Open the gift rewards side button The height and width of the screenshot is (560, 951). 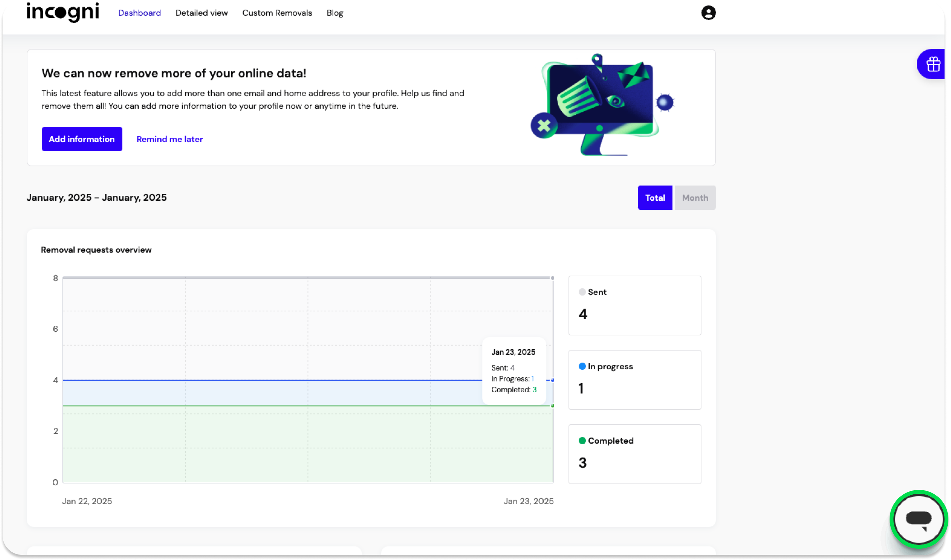click(x=933, y=64)
